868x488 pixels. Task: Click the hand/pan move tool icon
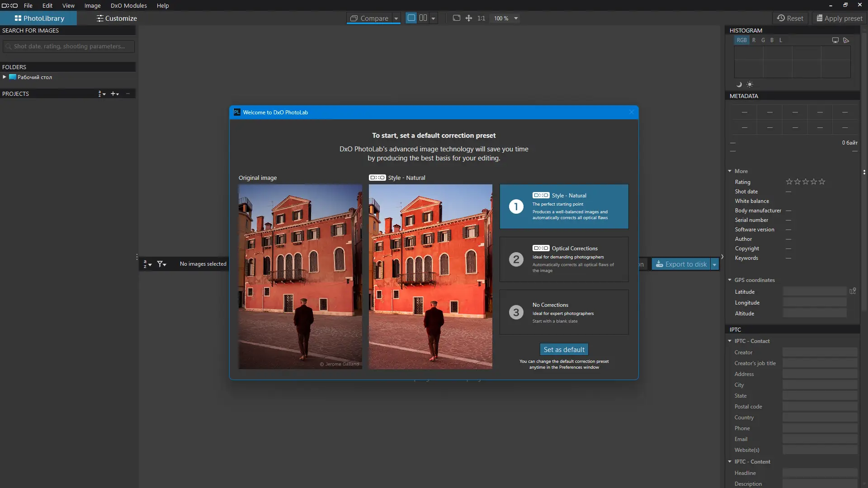tap(469, 18)
